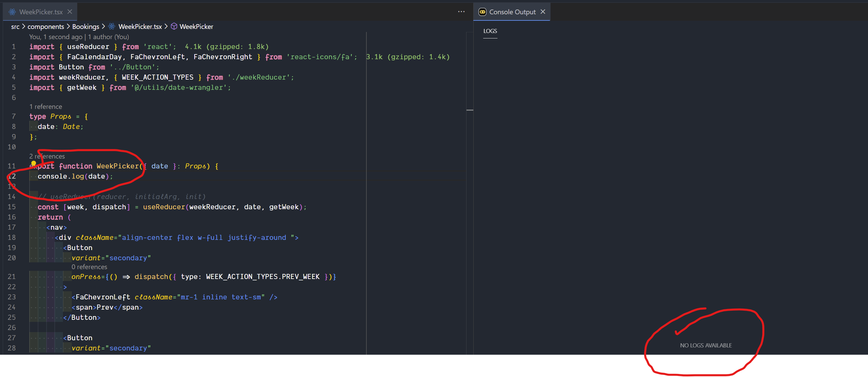Open the '1 reference' CodeLens above the Props type

[46, 106]
